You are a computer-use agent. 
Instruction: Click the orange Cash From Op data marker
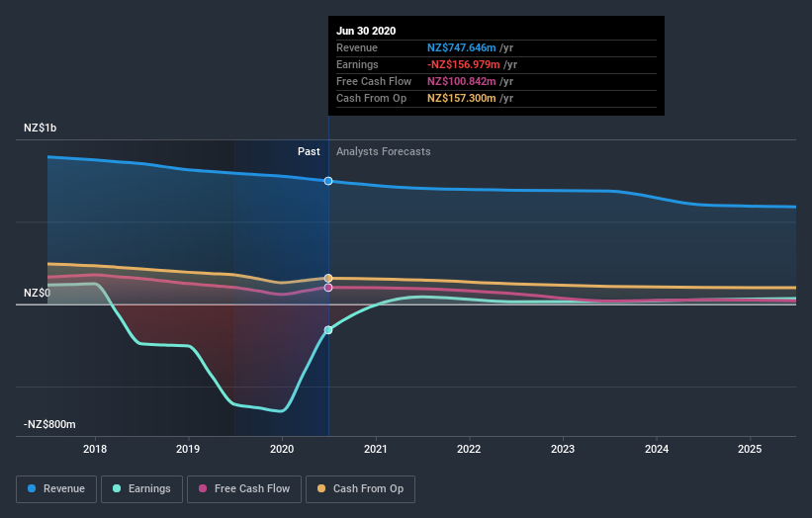(x=328, y=279)
